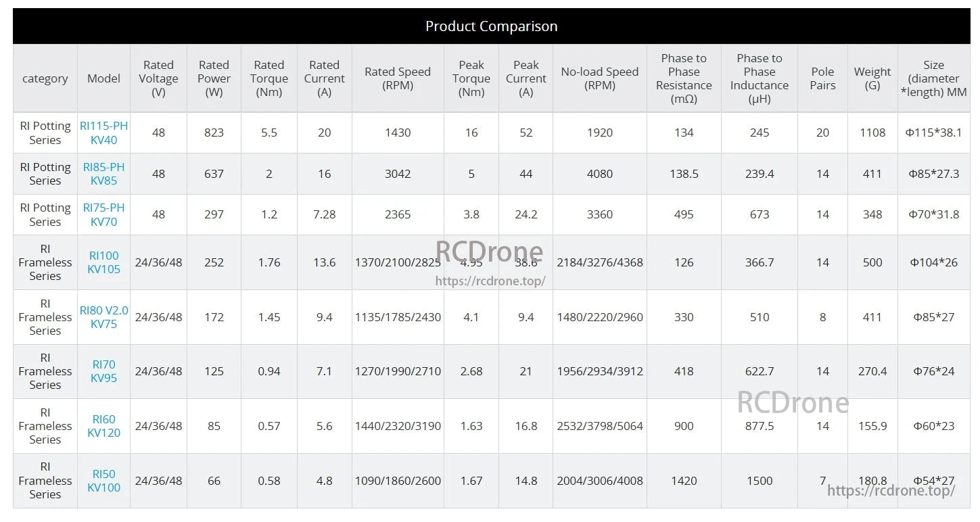Click the Phase to Phase Resistance header
The image size is (980, 522).
(x=684, y=78)
